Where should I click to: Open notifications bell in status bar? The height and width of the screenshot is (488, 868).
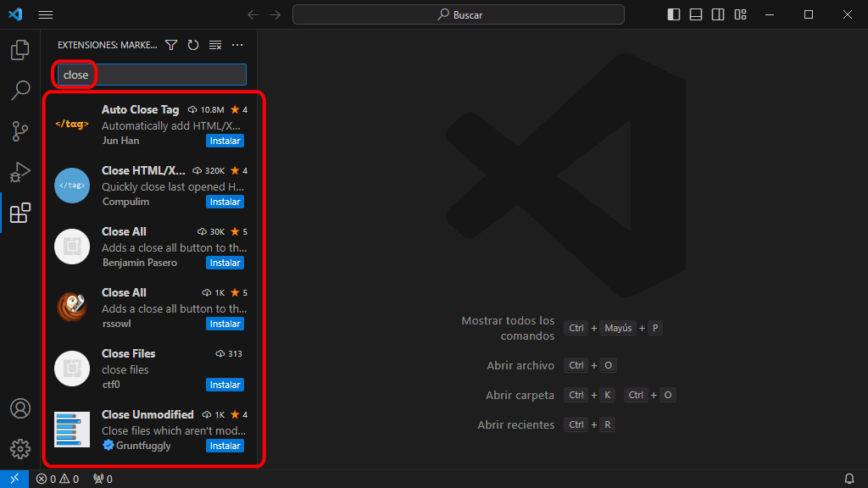coord(849,479)
